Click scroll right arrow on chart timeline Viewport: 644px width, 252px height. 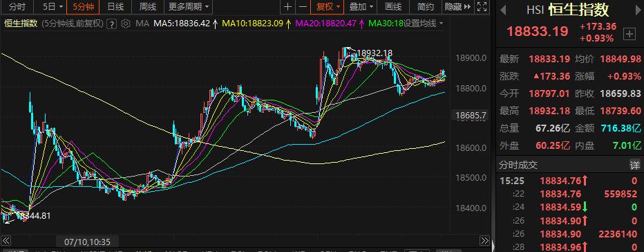click(484, 240)
